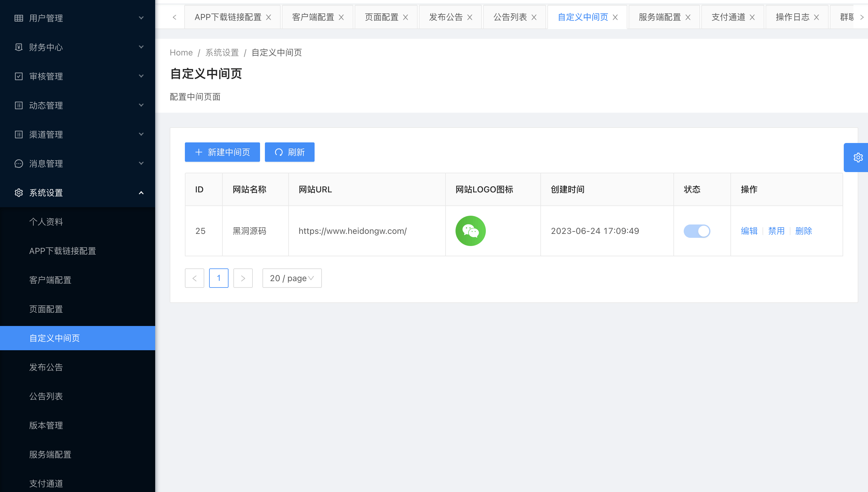Click the 审核管理 checkmark icon
This screenshot has width=868, height=492.
18,76
